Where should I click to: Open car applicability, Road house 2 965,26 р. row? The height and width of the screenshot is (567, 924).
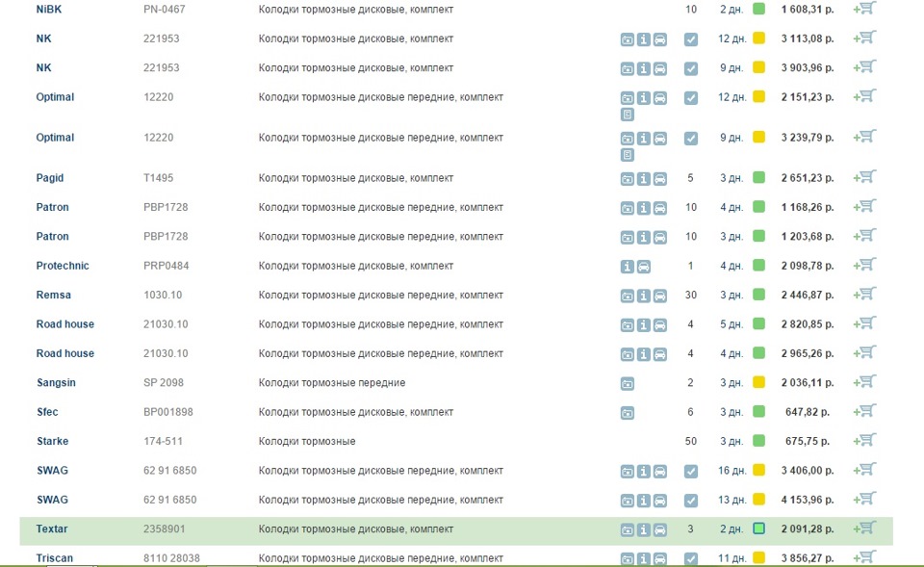tap(660, 354)
